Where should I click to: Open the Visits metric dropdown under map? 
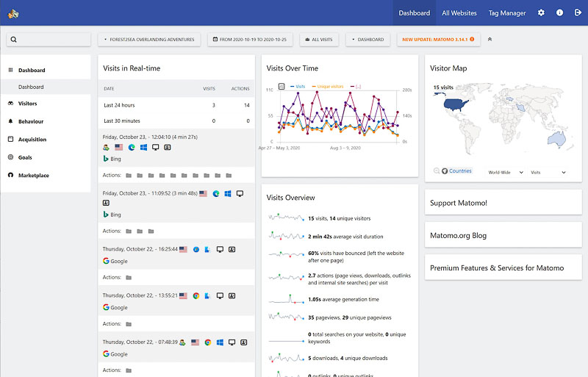pos(548,172)
